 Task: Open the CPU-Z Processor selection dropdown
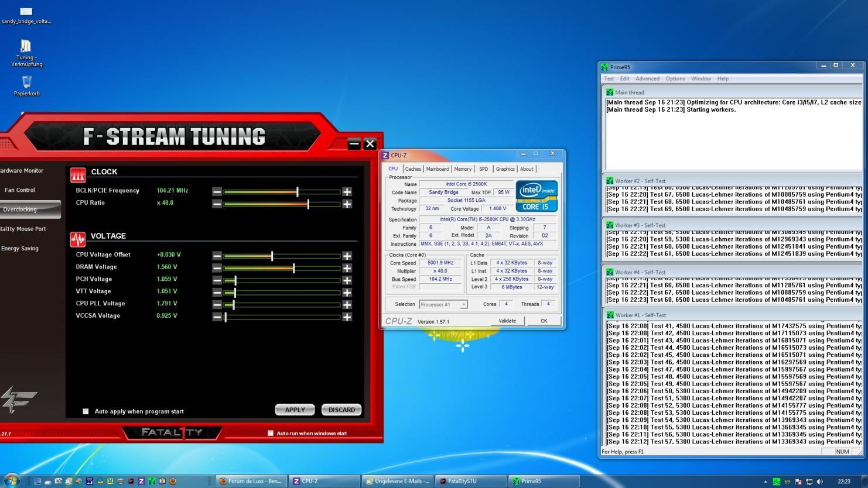443,304
